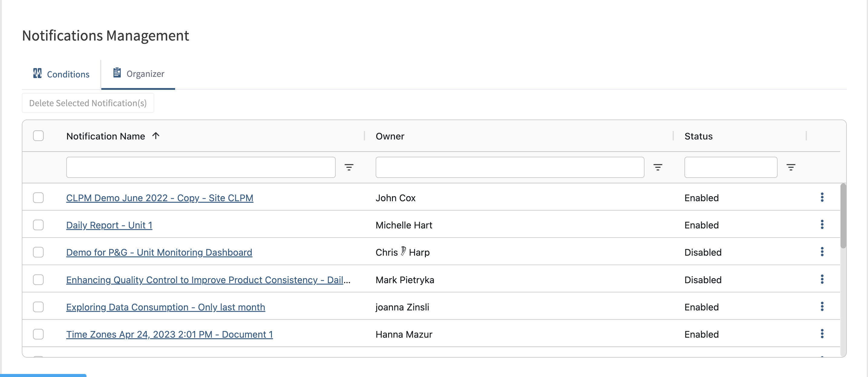Select the Exploring Data Consumption row checkbox

[38, 307]
